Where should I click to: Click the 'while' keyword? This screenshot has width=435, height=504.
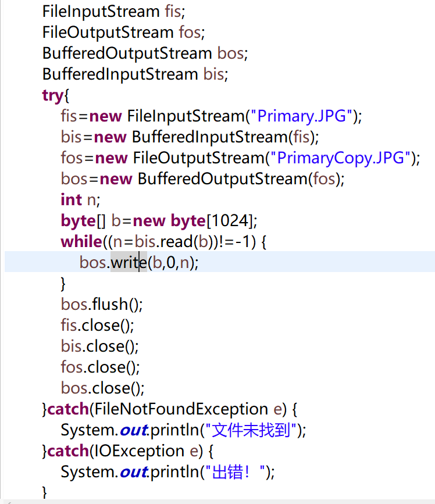click(81, 241)
